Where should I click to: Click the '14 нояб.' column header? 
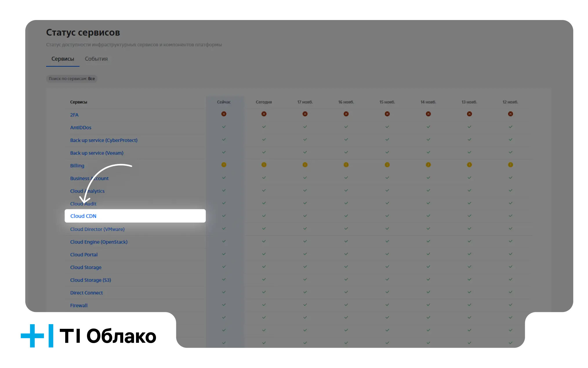coord(428,102)
